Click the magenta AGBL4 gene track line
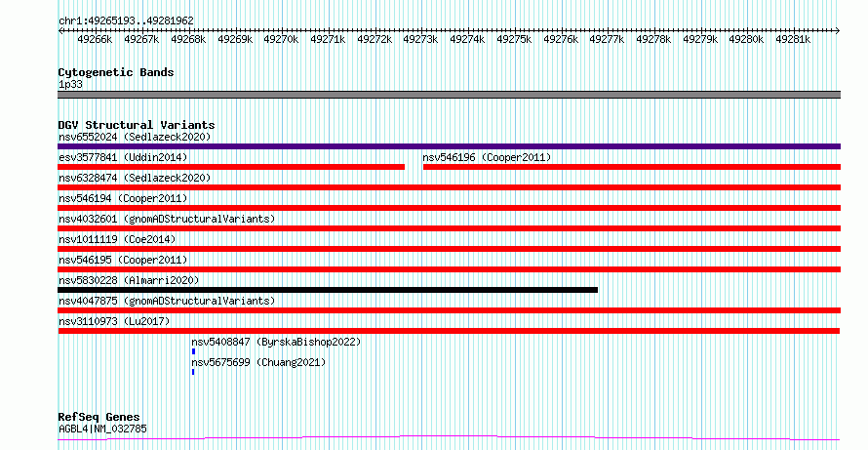Viewport: 868px width, 450px height. tap(449, 438)
